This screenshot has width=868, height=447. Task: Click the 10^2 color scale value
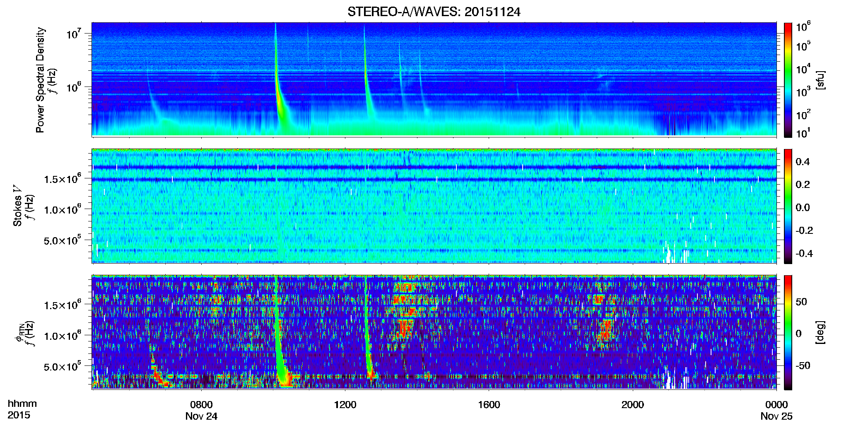[803, 114]
